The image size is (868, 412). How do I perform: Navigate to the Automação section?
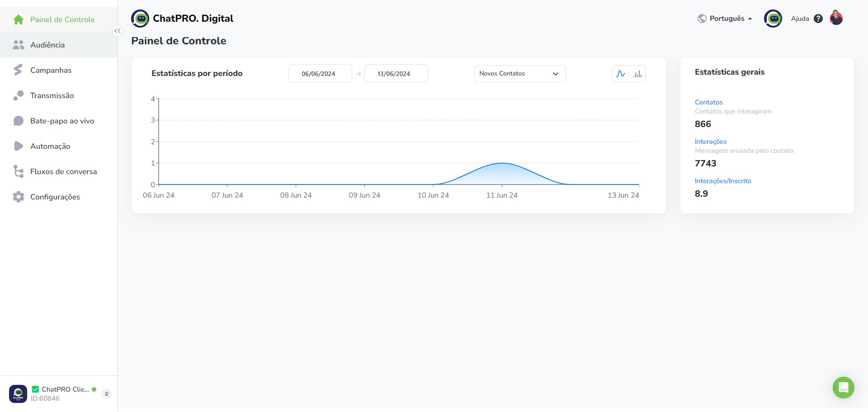tap(59, 146)
